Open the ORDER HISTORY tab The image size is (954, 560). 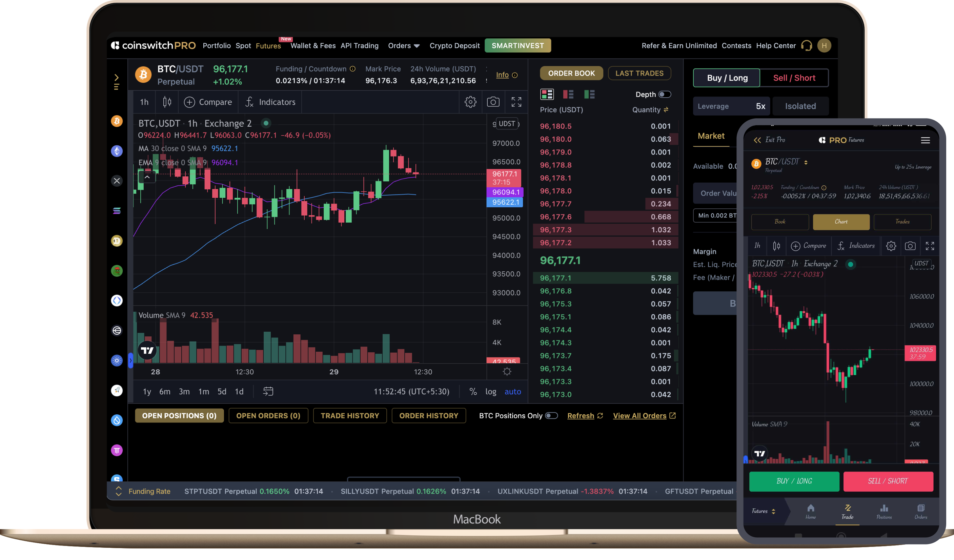(x=429, y=415)
